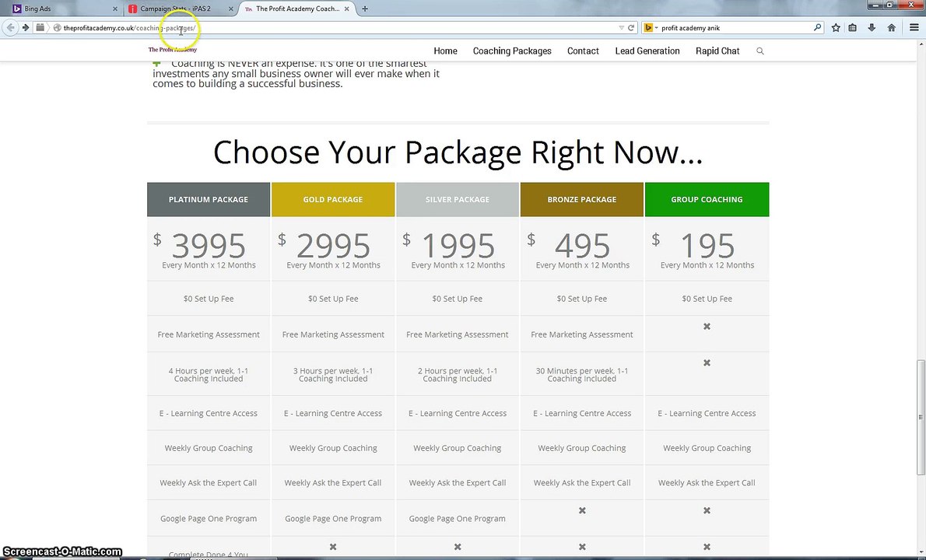Click '$0 Set Up Fee' in the Group Coaching column
The image size is (926, 560).
pos(707,299)
